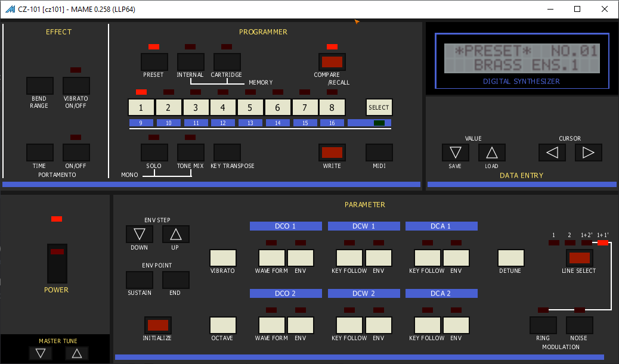
Task: Click the ENV POINT SUSTAIN button
Action: tap(140, 280)
